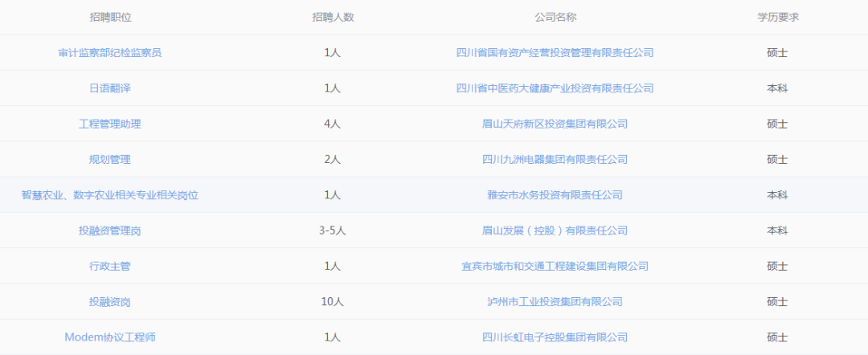868x355 pixels.
Task: Open the 审计监察部纪检监察员 job posting
Action: (x=110, y=53)
